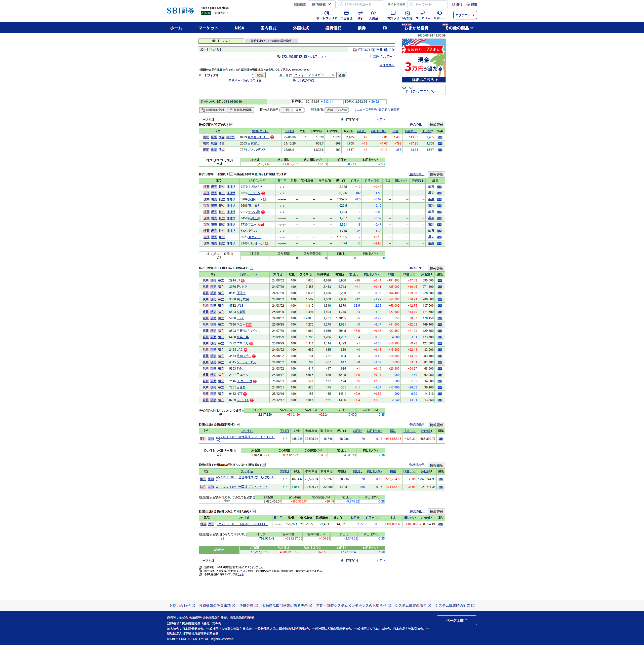Click 米株取引 campaign banner

tap(423, 60)
